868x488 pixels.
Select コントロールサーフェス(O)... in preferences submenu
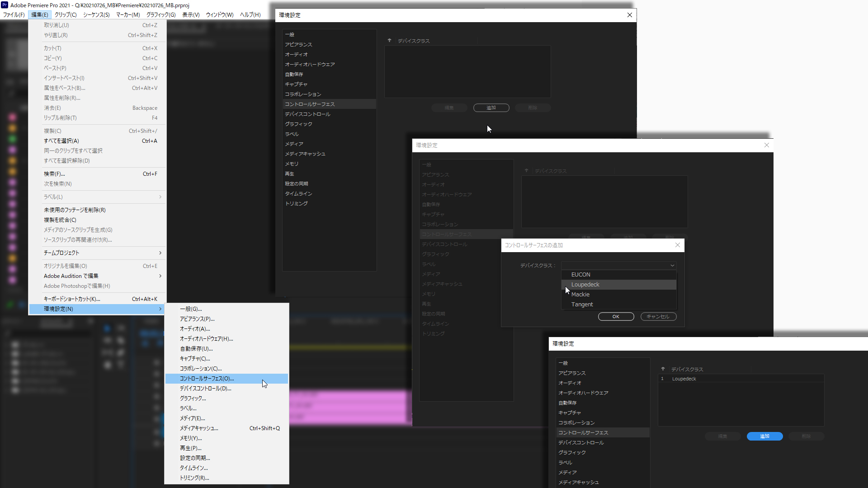(x=207, y=379)
